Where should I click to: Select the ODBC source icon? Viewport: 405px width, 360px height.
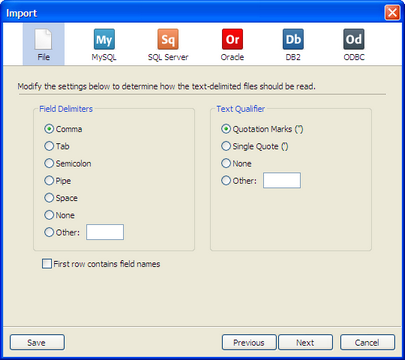354,44
